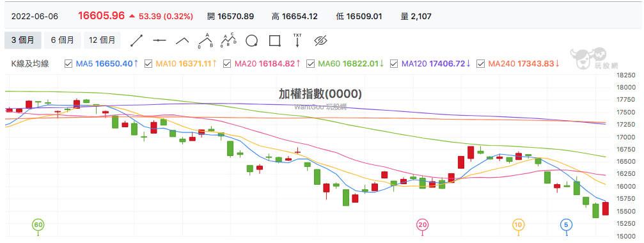Switch chart to 3 個月 range
The height and width of the screenshot is (243, 644).
(x=22, y=40)
